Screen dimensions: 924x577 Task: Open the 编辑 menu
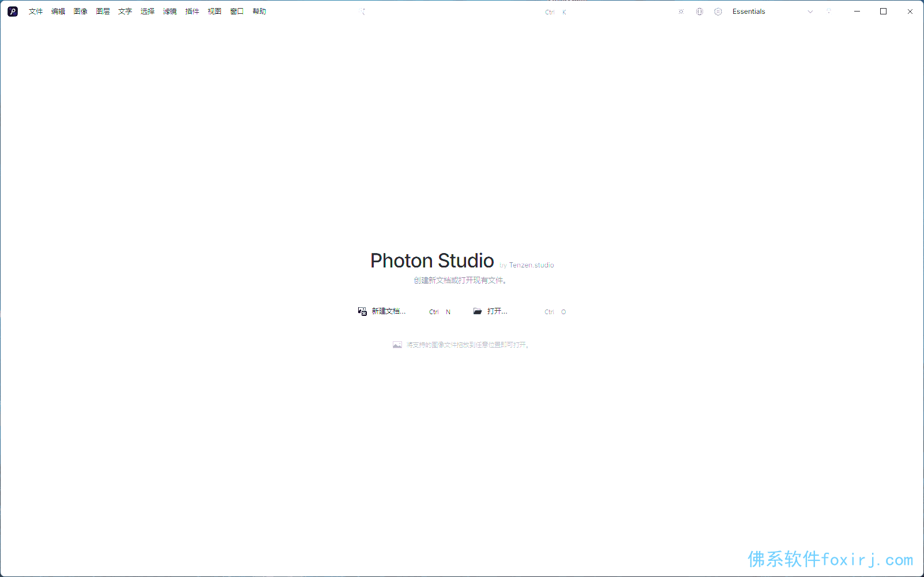tap(58, 12)
